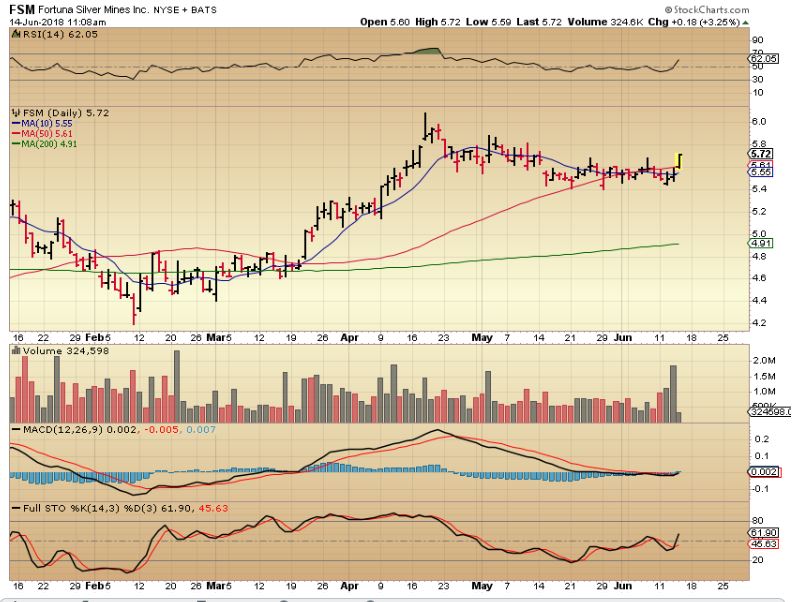This screenshot has height=602, width=812.
Task: Click the 0.002 MACD tag on right axis
Action: pos(764,471)
